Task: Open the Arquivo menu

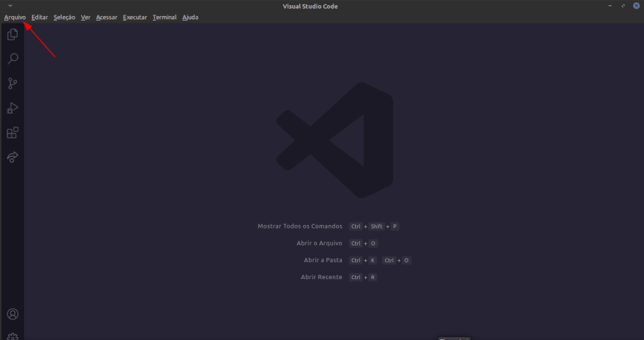Action: (15, 18)
